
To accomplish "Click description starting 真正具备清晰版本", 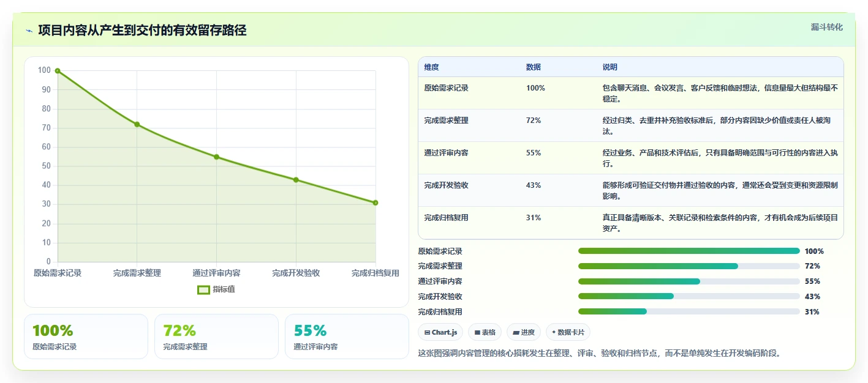I will point(720,223).
